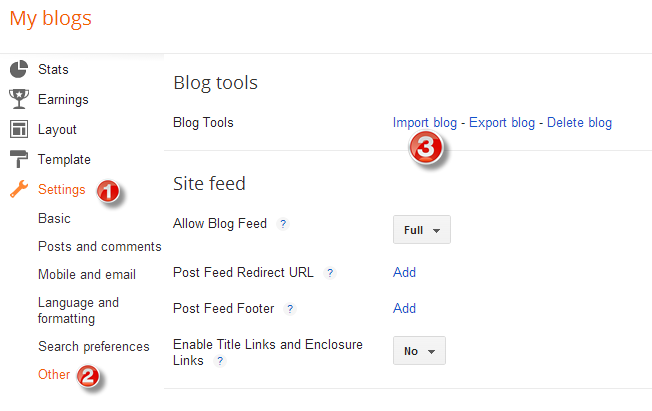Select Language and formatting settings
The height and width of the screenshot is (411, 652).
(78, 310)
